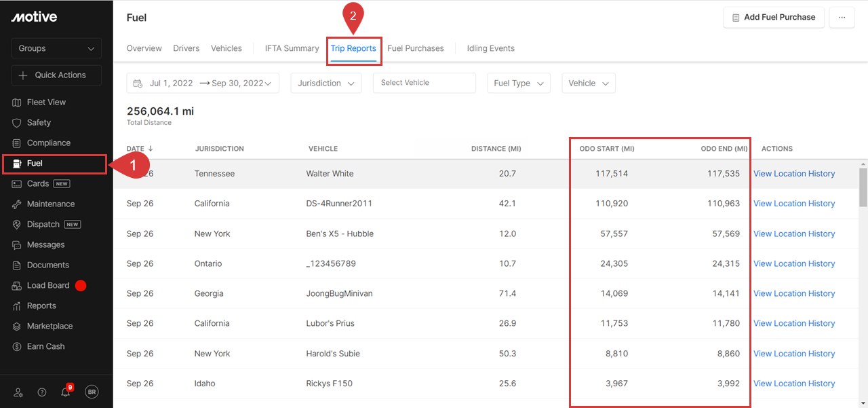The height and width of the screenshot is (408, 868).
Task: Click the ODO END (MI) column header
Action: pyautogui.click(x=724, y=149)
